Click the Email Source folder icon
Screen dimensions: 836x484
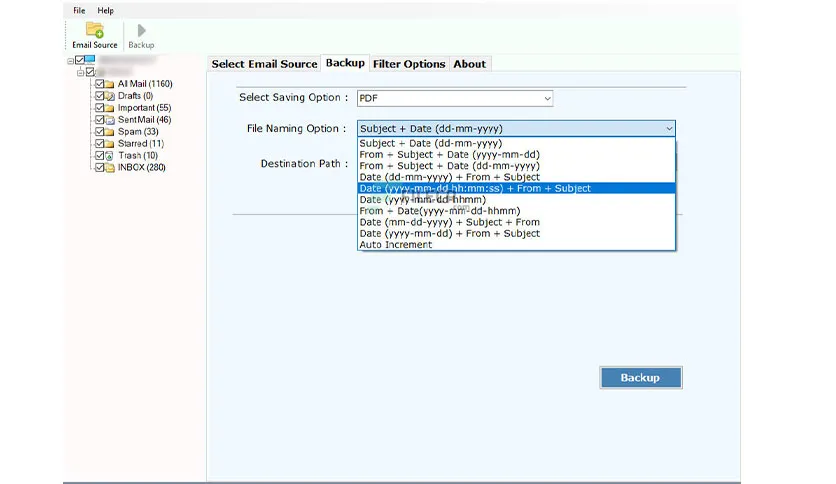94,30
